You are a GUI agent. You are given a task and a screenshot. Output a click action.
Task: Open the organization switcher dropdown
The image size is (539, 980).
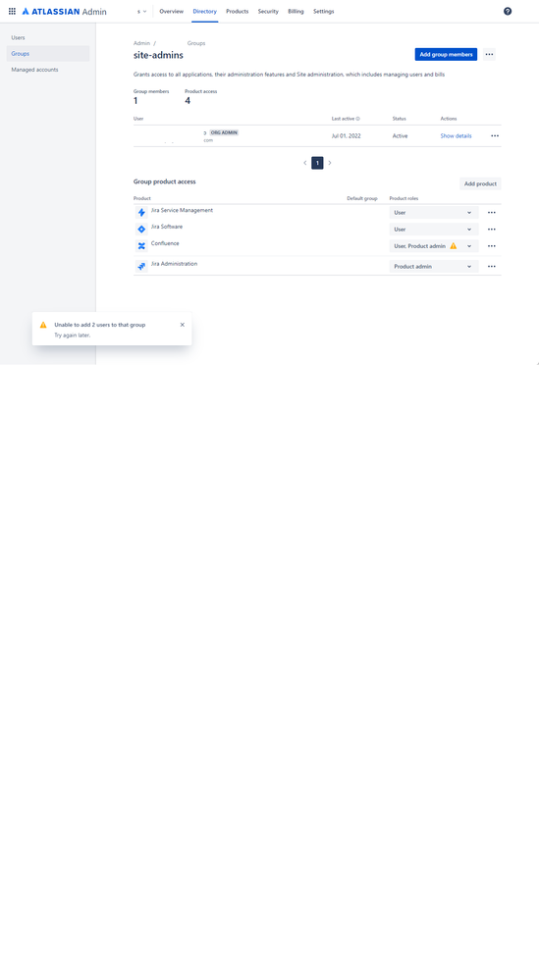(x=142, y=11)
